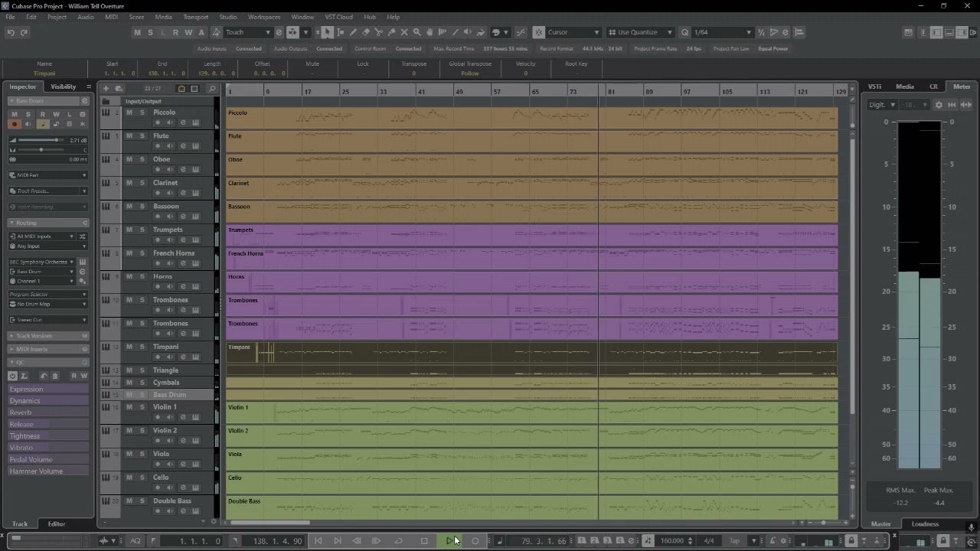Select the Violin 1 track
The width and height of the screenshot is (980, 551).
(165, 407)
